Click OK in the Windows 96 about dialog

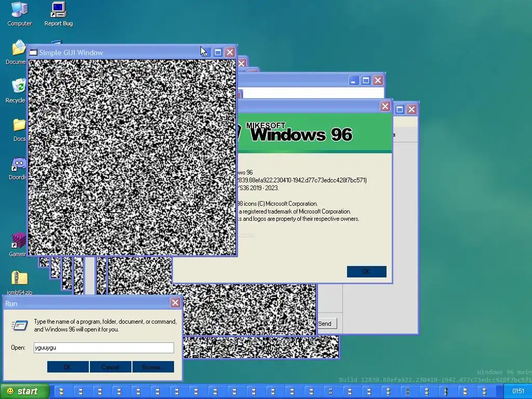pos(366,271)
